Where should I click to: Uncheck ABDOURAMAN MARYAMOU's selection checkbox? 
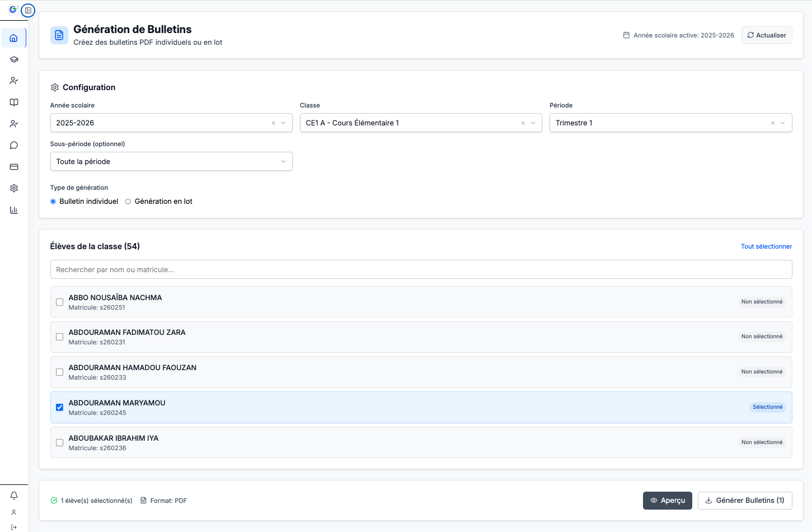click(59, 407)
